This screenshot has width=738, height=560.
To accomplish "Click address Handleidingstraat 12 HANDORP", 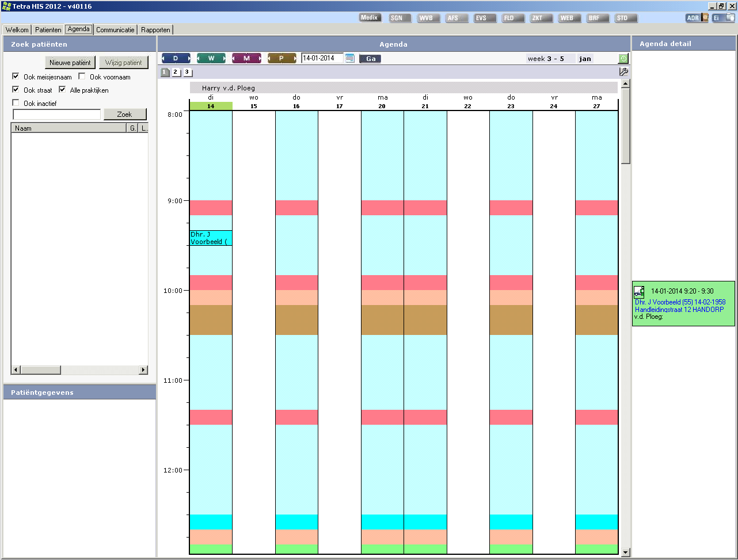I will [x=679, y=310].
